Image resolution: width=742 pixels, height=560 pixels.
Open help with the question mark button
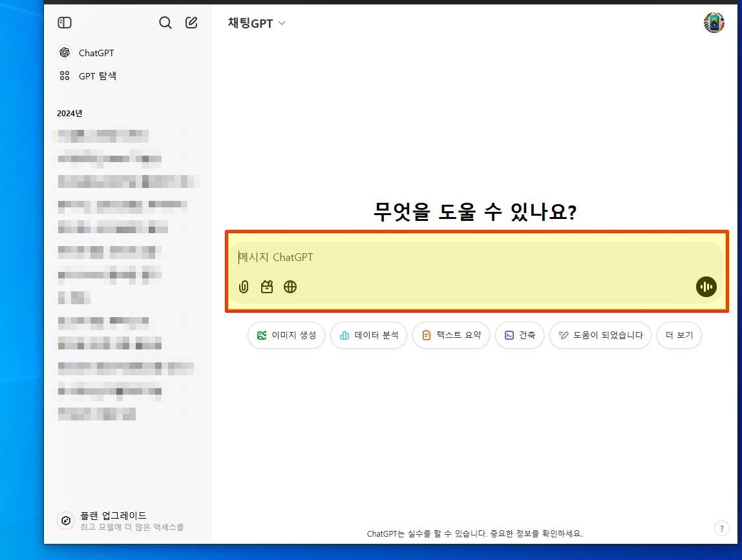click(x=722, y=529)
